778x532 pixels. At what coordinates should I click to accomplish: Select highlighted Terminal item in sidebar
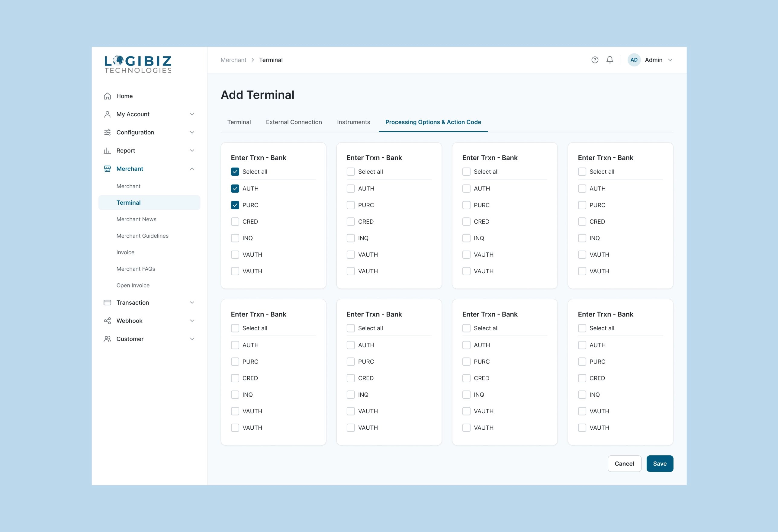point(149,203)
